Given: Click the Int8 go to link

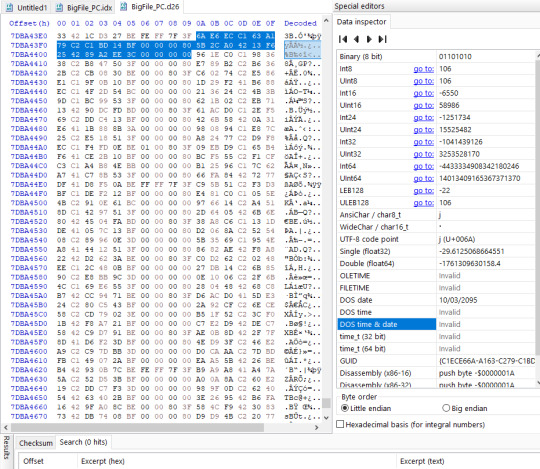Looking at the screenshot, I should click(423, 69).
